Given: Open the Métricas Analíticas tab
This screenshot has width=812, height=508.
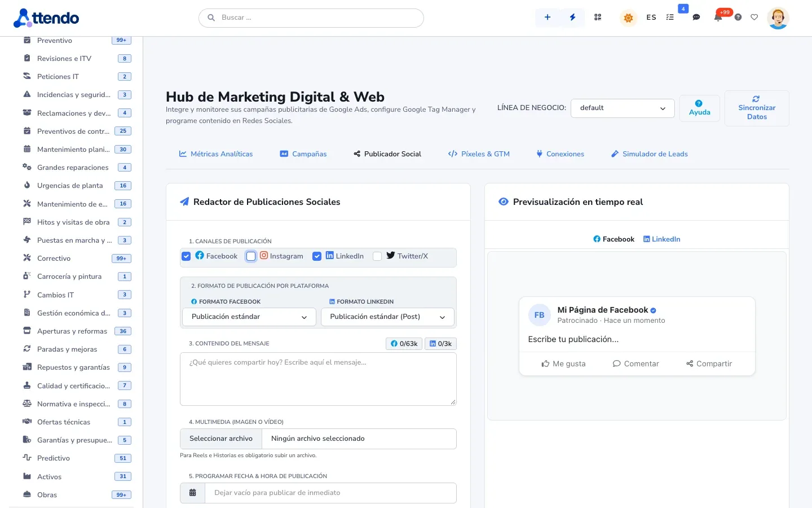Looking at the screenshot, I should pyautogui.click(x=216, y=154).
